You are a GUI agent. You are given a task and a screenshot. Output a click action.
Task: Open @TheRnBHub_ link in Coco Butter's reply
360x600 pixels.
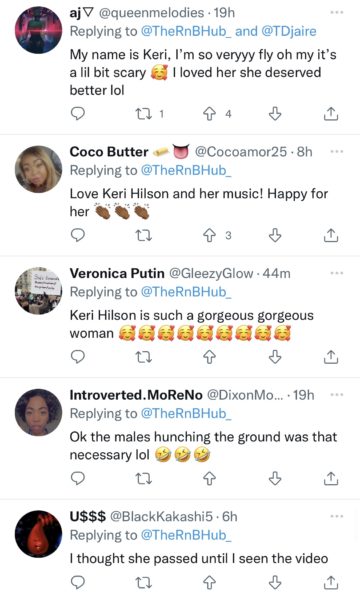tap(186, 170)
